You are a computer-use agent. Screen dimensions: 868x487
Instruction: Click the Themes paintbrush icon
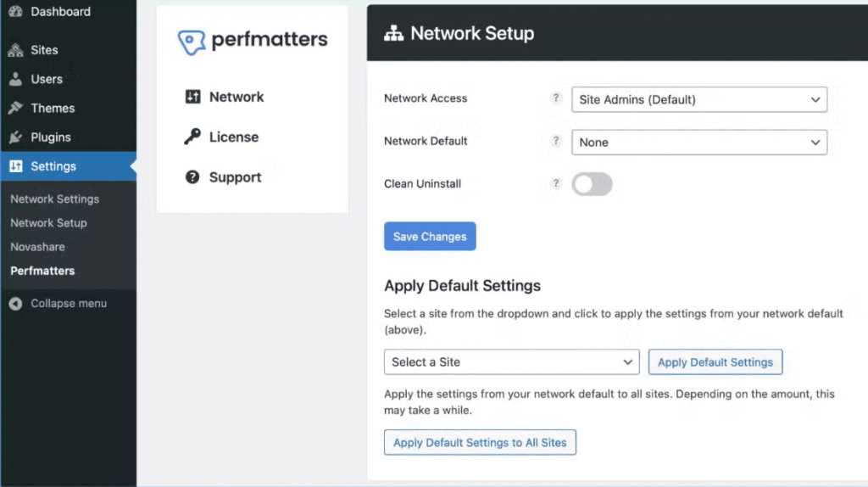pyautogui.click(x=15, y=108)
